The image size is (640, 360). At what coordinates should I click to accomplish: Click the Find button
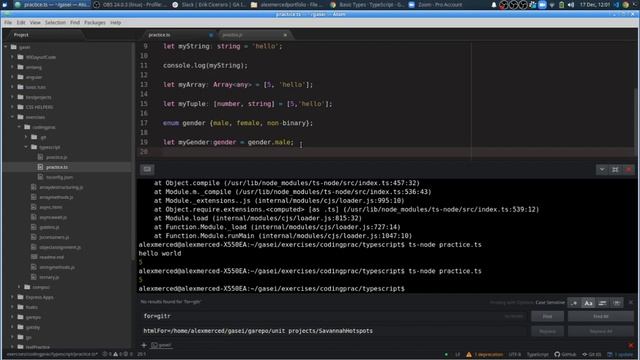(547, 316)
